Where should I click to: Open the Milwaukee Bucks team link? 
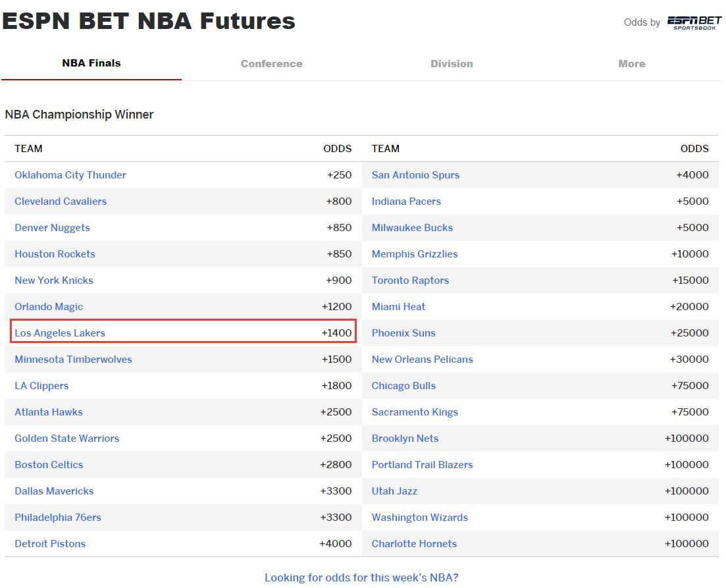412,228
